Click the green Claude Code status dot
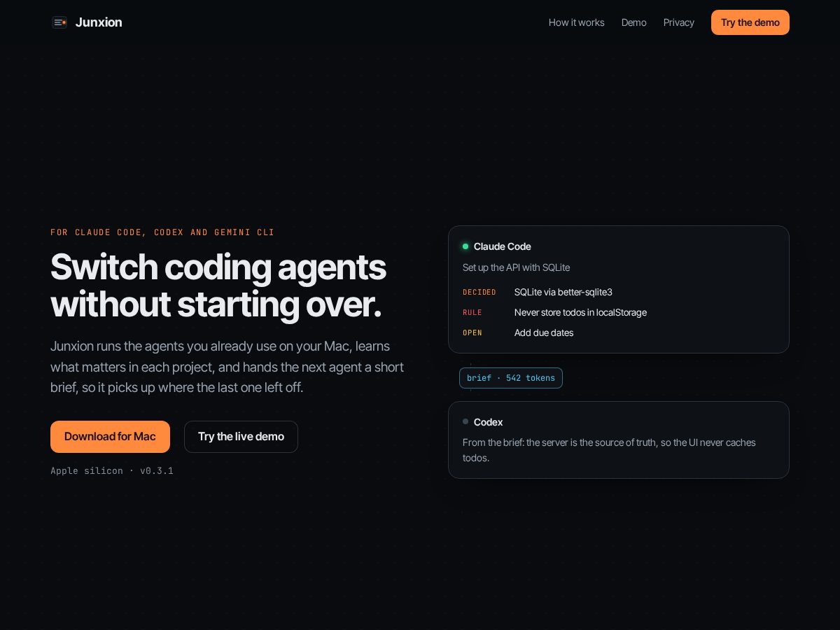 tap(465, 246)
